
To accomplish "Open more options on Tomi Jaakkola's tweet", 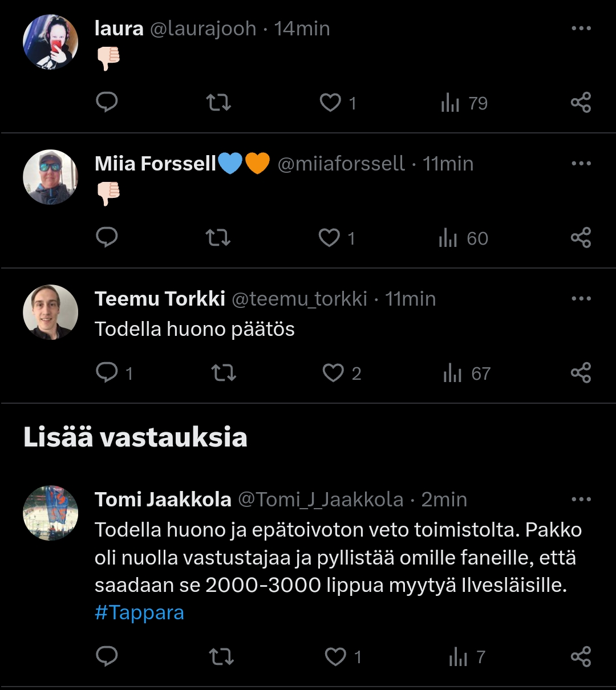I will pos(581,500).
